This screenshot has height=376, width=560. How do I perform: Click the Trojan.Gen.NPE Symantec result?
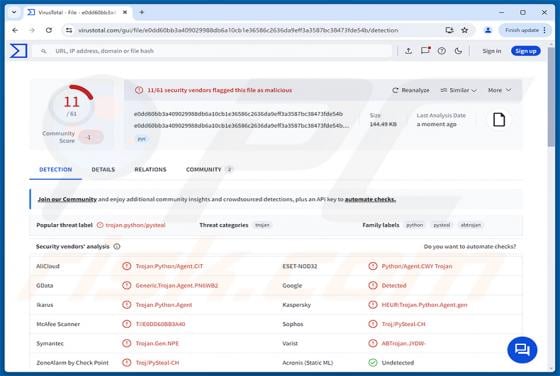157,343
